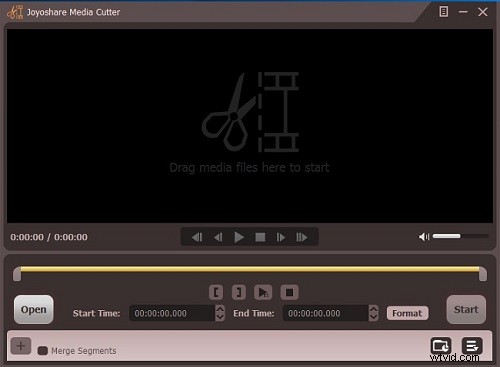Mute audio with the speaker icon
This screenshot has height=367, width=500.
click(424, 237)
